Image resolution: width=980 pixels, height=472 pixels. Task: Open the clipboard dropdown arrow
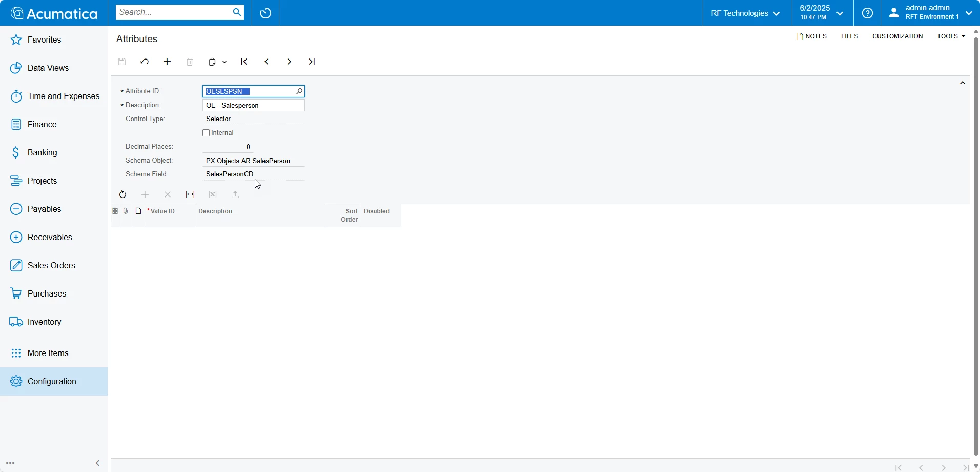click(224, 62)
